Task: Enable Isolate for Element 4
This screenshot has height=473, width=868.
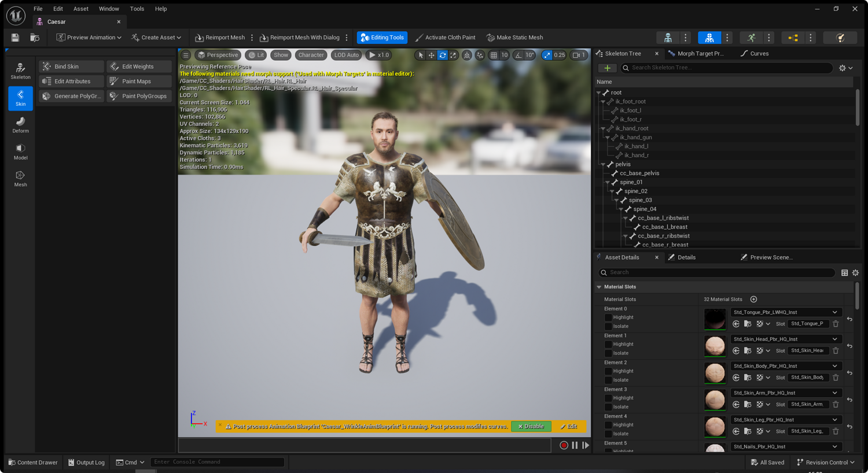Action: (x=608, y=434)
